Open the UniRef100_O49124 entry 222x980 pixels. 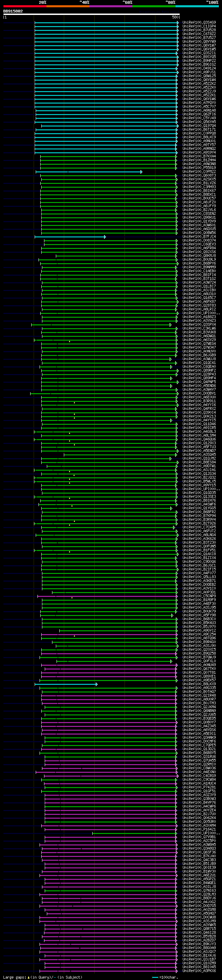click(199, 68)
